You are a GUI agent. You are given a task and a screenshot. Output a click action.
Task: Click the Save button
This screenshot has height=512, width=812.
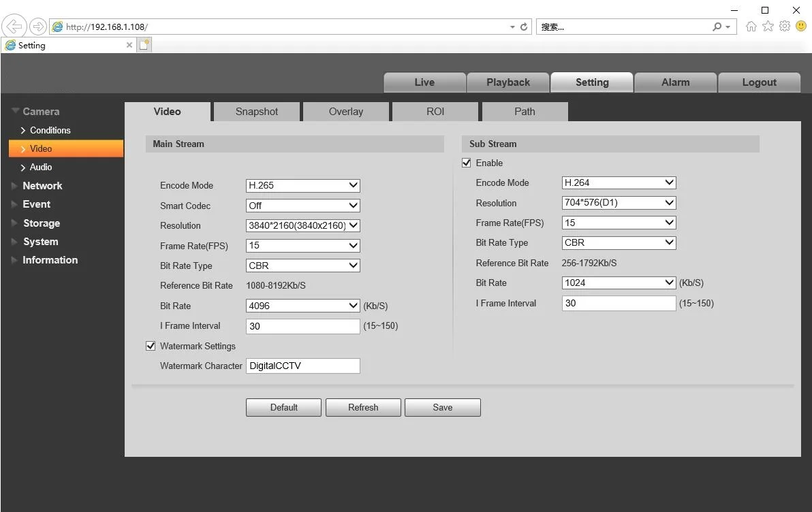[x=443, y=407]
